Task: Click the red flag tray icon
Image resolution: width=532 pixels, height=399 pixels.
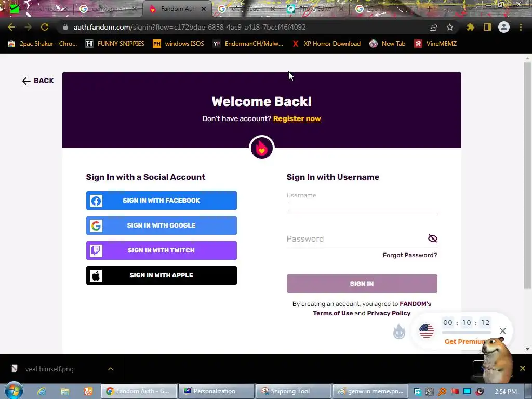Action: (455, 391)
